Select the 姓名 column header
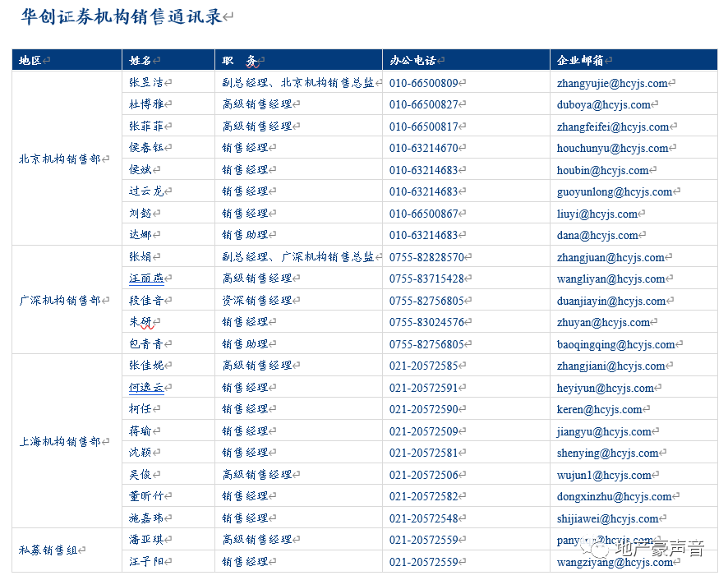The width and height of the screenshot is (728, 580). pos(141,60)
